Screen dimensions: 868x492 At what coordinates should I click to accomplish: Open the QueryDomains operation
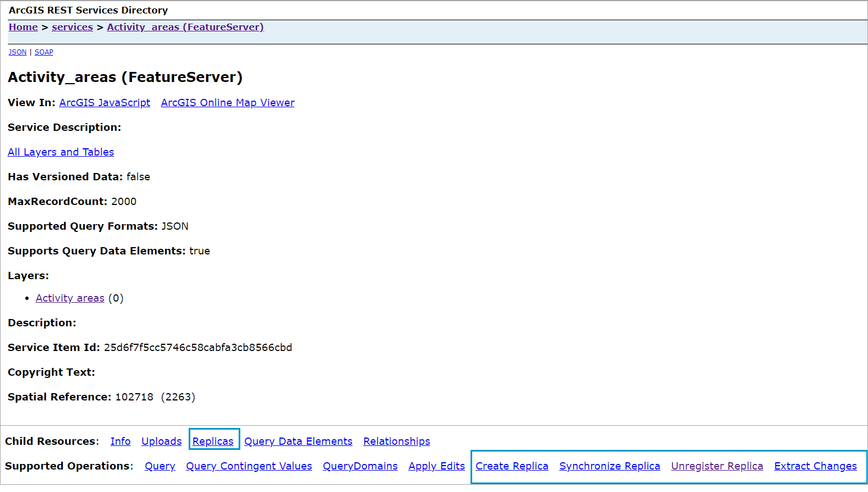click(360, 466)
